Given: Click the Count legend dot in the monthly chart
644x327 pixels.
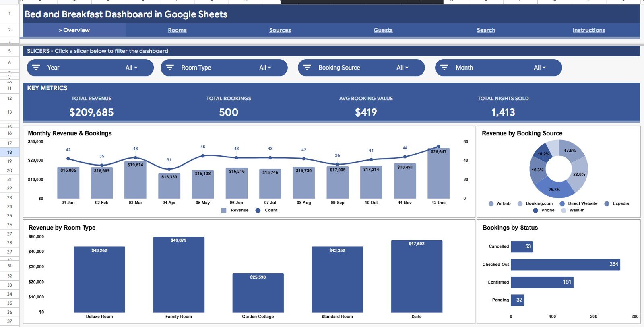Looking at the screenshot, I should click(258, 210).
